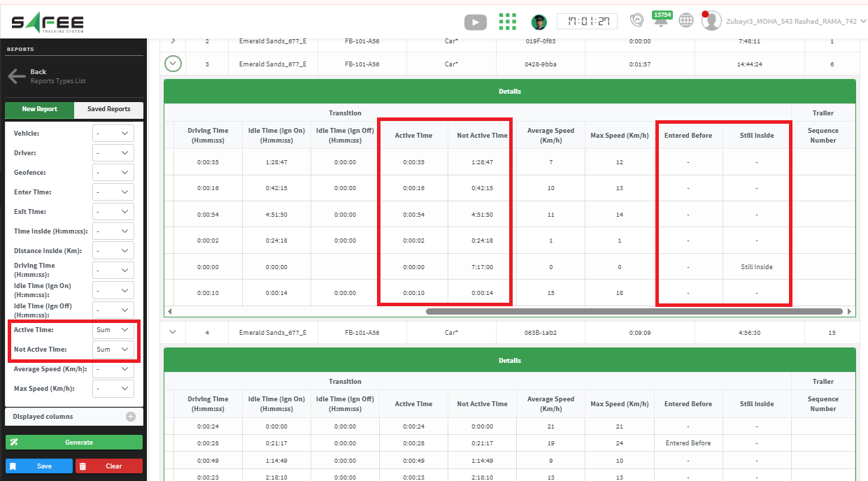Open the globe language selector
Image resolution: width=868 pixels, height=481 pixels.
click(686, 21)
